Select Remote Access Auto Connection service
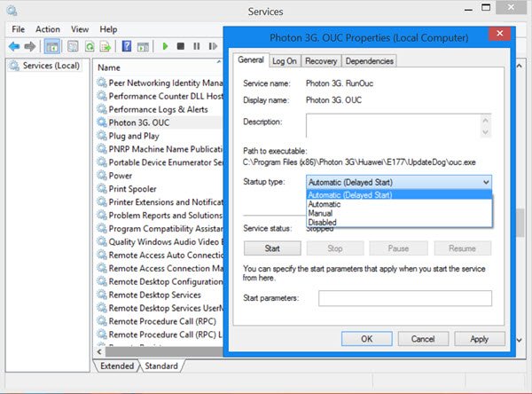Screen dimensions: 532x394 160,255
